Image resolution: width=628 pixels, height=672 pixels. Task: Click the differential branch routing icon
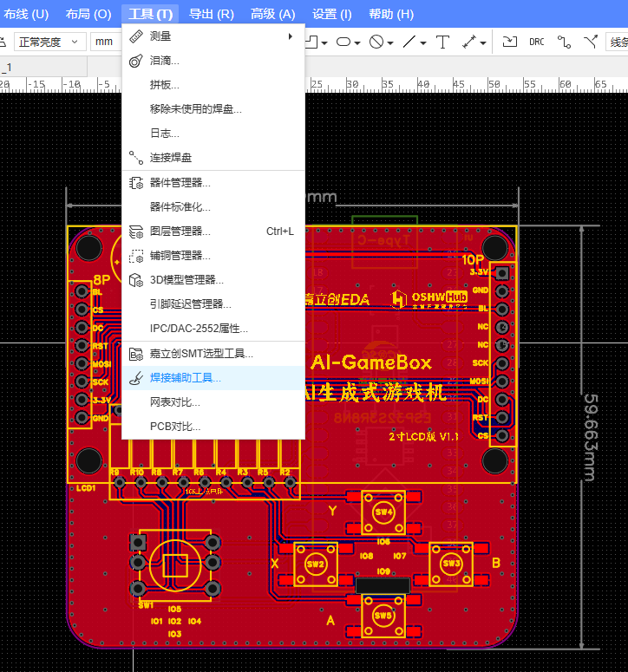(591, 42)
